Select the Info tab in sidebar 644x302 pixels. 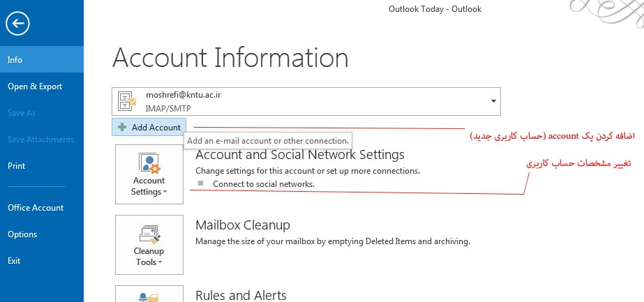[15, 60]
